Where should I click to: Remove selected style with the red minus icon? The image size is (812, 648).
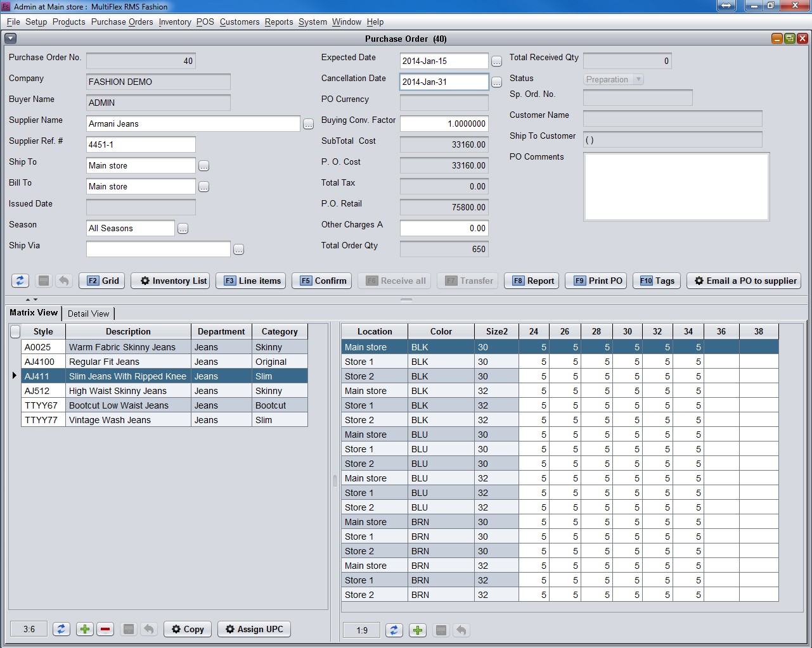click(x=105, y=629)
